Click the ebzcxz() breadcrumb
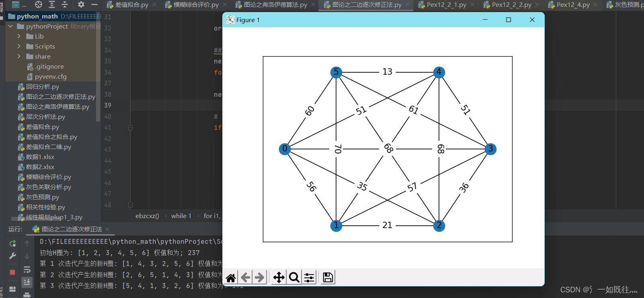This screenshot has width=644, height=298. click(147, 216)
